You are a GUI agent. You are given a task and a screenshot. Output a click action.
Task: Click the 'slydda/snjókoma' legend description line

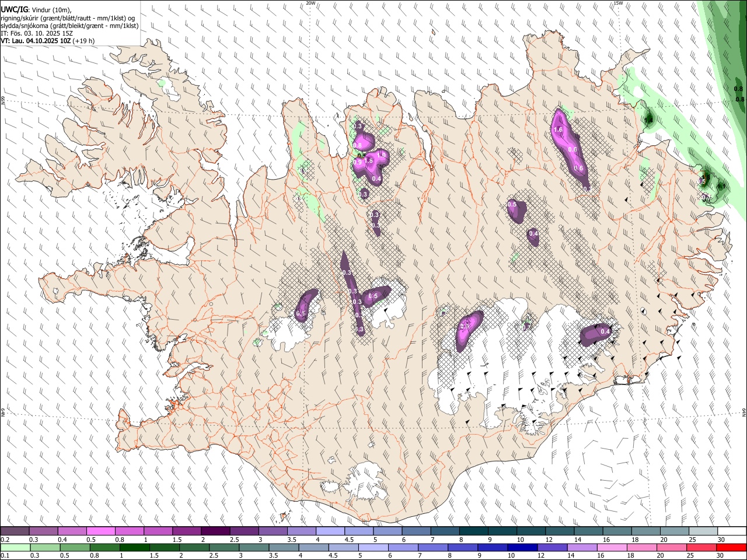[69, 26]
